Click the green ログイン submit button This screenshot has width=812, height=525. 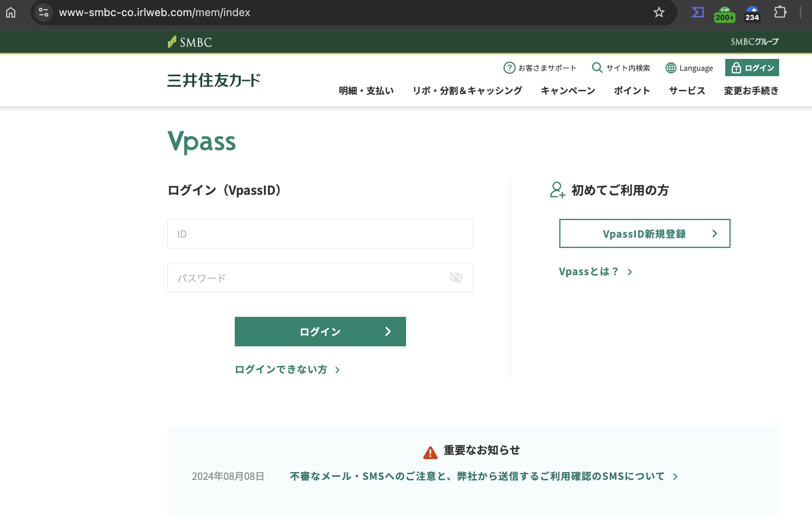pyautogui.click(x=320, y=332)
